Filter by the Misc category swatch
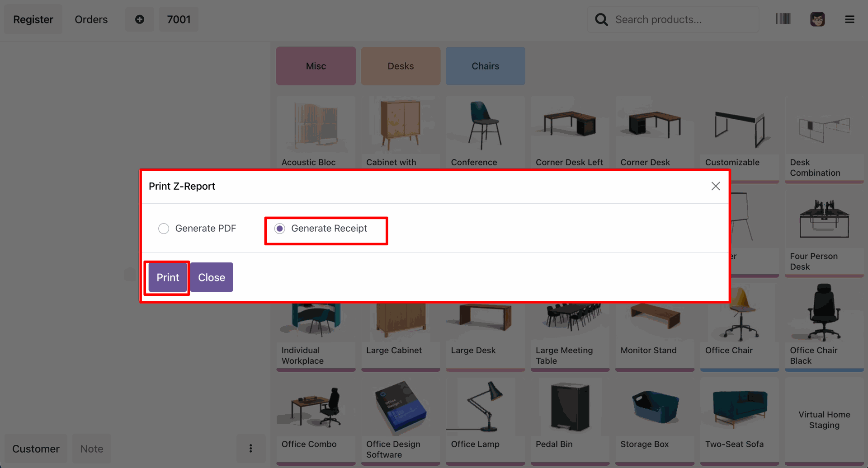 tap(316, 66)
